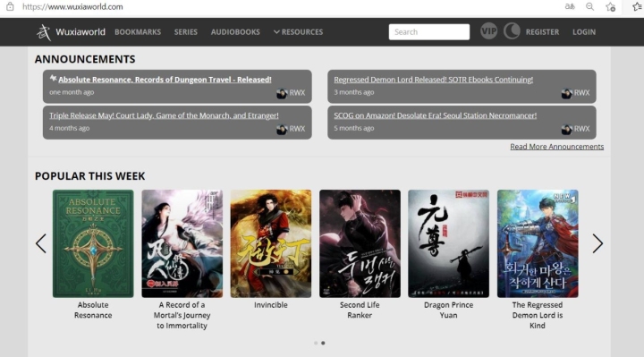
Task: Open the Register page
Action: [x=542, y=32]
